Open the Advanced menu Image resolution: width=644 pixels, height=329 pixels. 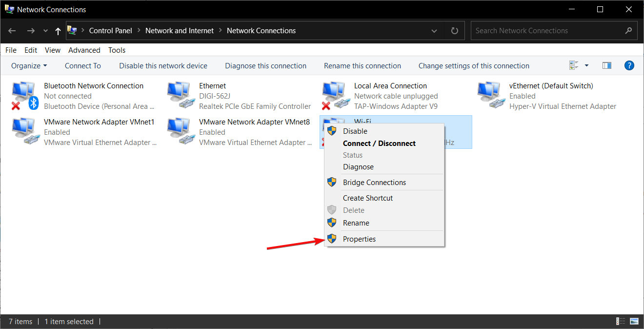pos(84,50)
